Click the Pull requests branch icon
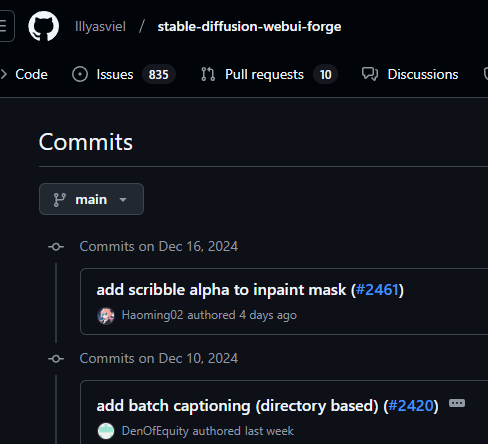The image size is (488, 444). [x=208, y=74]
